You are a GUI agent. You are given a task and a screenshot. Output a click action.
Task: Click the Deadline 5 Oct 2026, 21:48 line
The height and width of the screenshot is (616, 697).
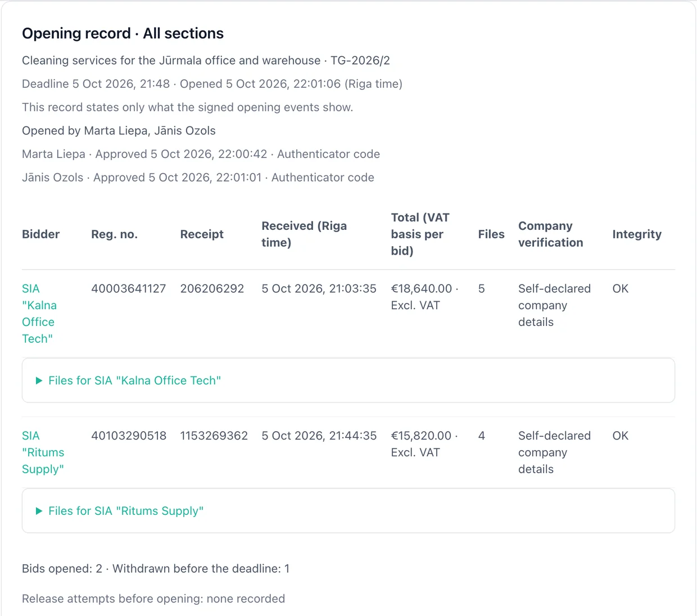point(212,84)
